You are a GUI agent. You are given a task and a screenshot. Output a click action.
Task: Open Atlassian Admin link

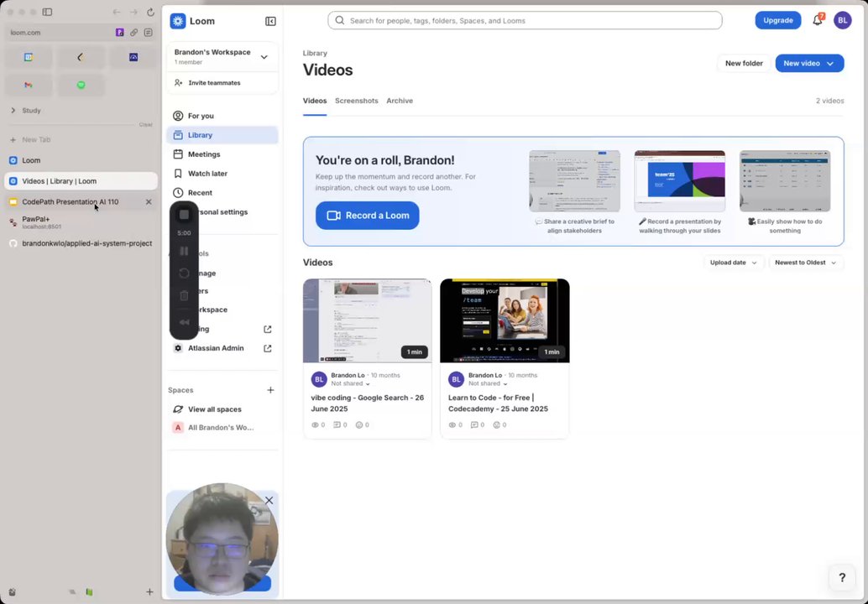(216, 348)
